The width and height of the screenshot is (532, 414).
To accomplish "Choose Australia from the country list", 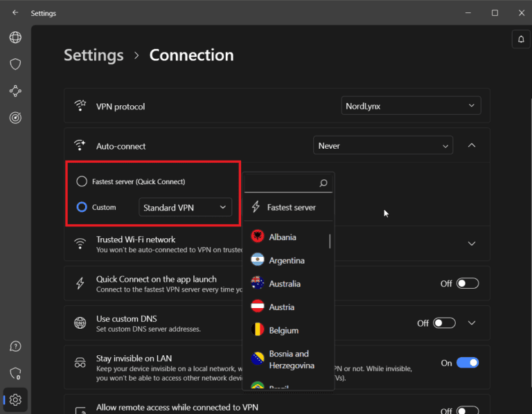I will pyautogui.click(x=284, y=284).
